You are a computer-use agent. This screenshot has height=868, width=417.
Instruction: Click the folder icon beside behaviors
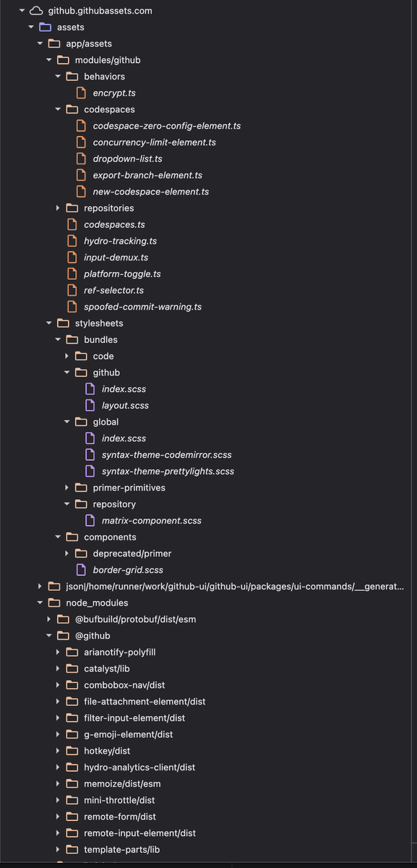(72, 77)
